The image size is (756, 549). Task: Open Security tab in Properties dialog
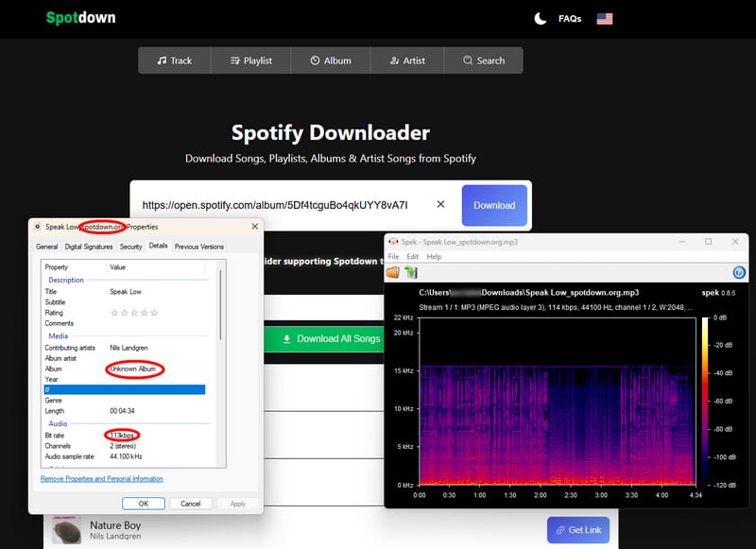point(130,247)
